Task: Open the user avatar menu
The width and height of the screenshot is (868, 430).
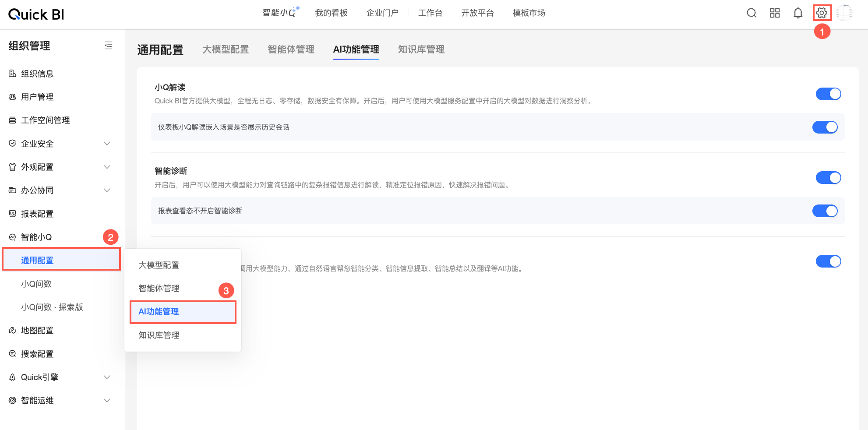Action: 844,13
